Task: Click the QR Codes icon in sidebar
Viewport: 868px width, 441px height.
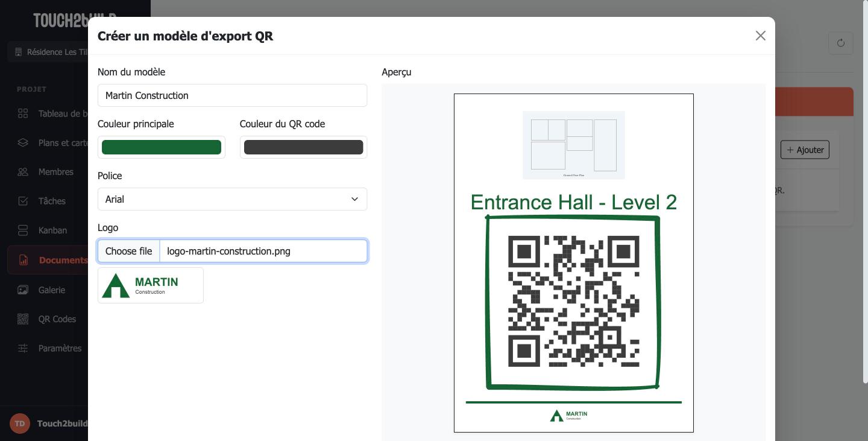Action: [23, 319]
